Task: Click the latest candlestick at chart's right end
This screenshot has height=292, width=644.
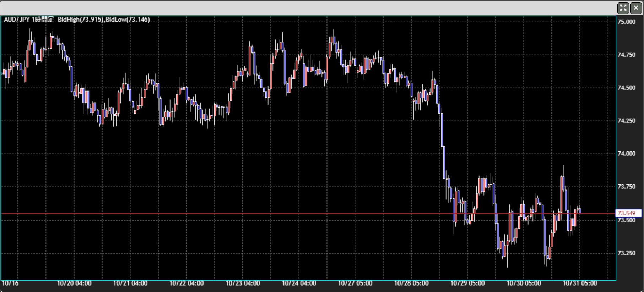Action: (580, 210)
